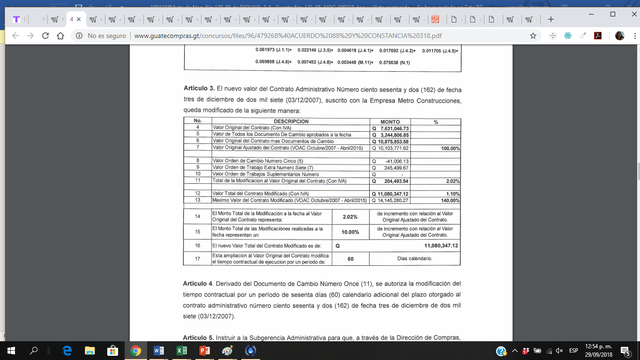The width and height of the screenshot is (640, 360).
Task: Click 'Valor Orden de Cambio Numero Cinco' row
Action: (258, 161)
